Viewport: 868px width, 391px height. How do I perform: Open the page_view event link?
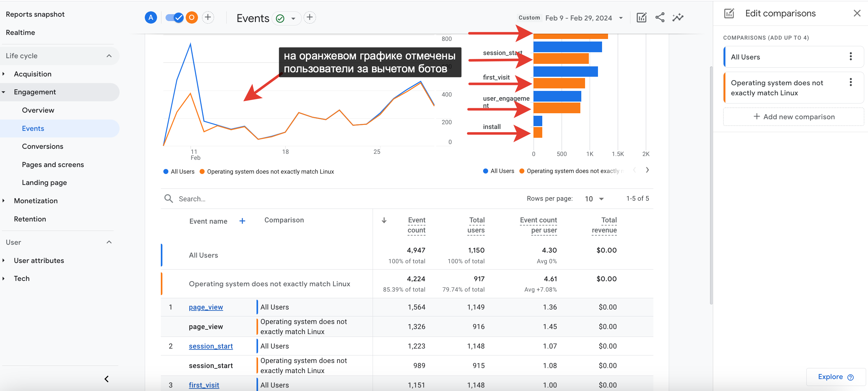206,307
